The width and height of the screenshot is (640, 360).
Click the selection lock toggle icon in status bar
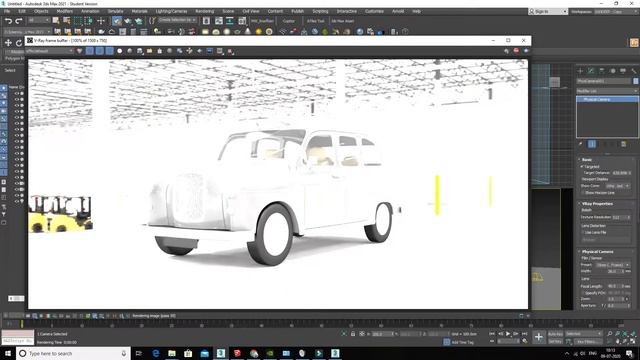pyautogui.click(x=353, y=334)
